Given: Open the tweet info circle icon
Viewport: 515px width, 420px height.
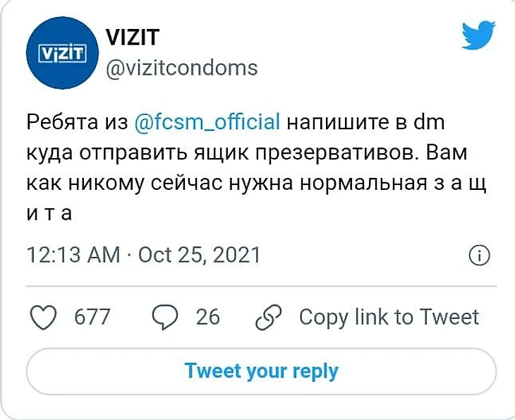Looking at the screenshot, I should [479, 255].
